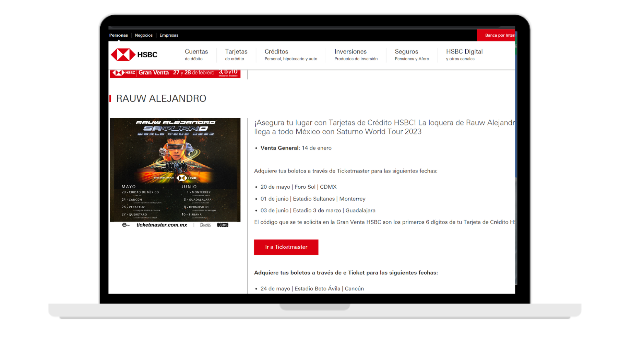Click the DUARS logo beneath the poster
Image resolution: width=644 pixels, height=343 pixels.
205,225
